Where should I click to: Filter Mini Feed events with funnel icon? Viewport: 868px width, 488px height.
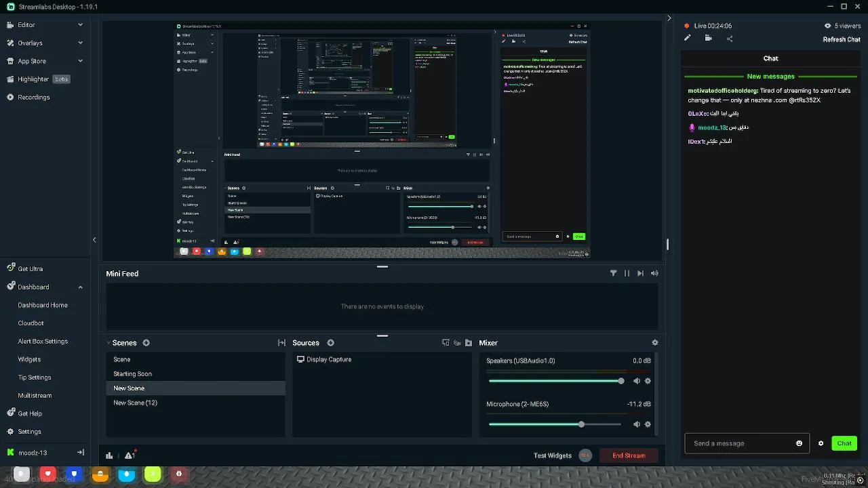point(614,273)
